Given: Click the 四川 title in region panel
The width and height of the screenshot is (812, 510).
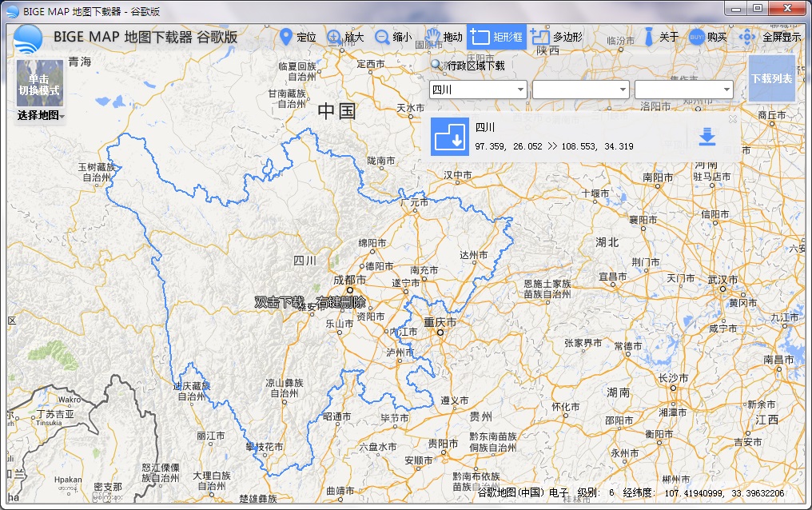Looking at the screenshot, I should (x=484, y=127).
